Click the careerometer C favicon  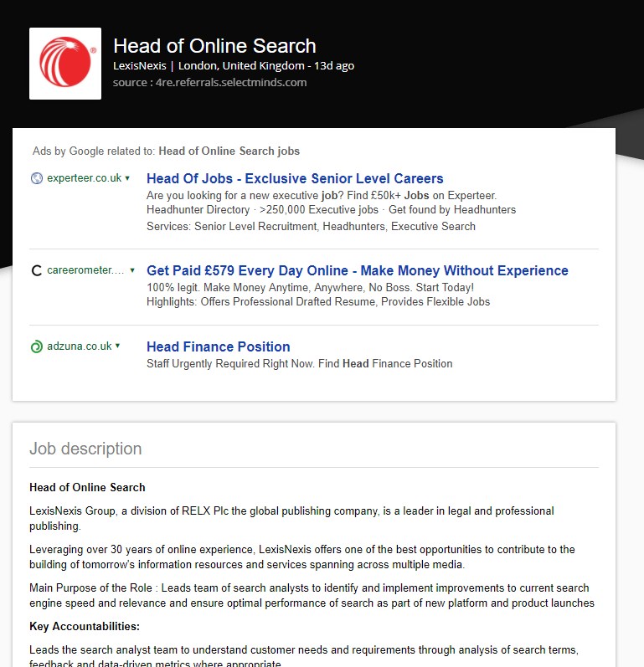pyautogui.click(x=37, y=270)
